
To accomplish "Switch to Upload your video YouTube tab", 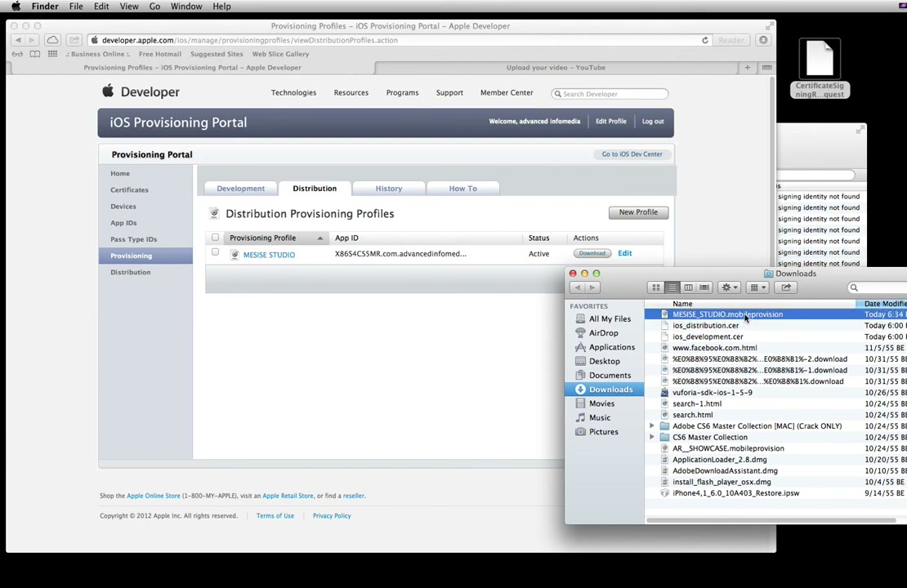I will pos(556,68).
